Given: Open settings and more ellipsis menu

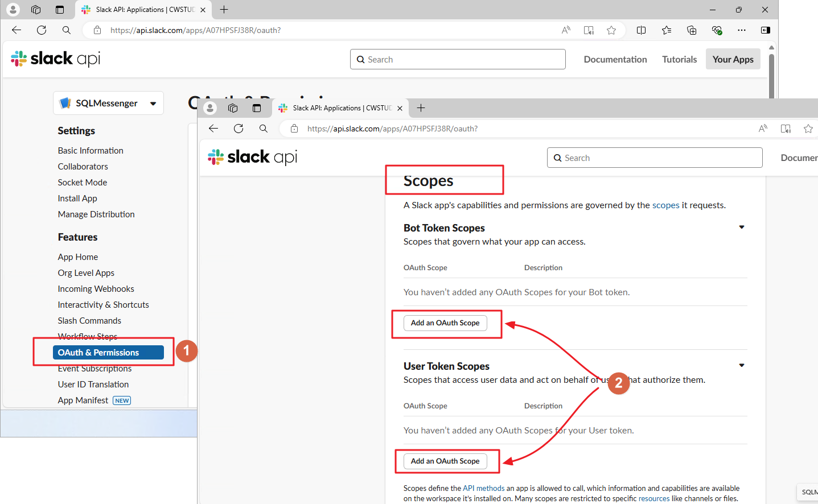Looking at the screenshot, I should tap(742, 30).
